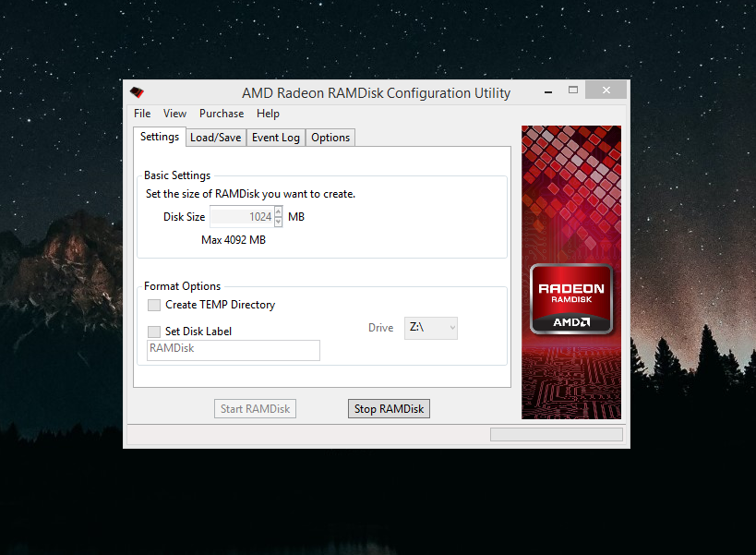This screenshot has width=756, height=555.
Task: Toggle the Set Disk Label checkbox
Action: [x=154, y=332]
